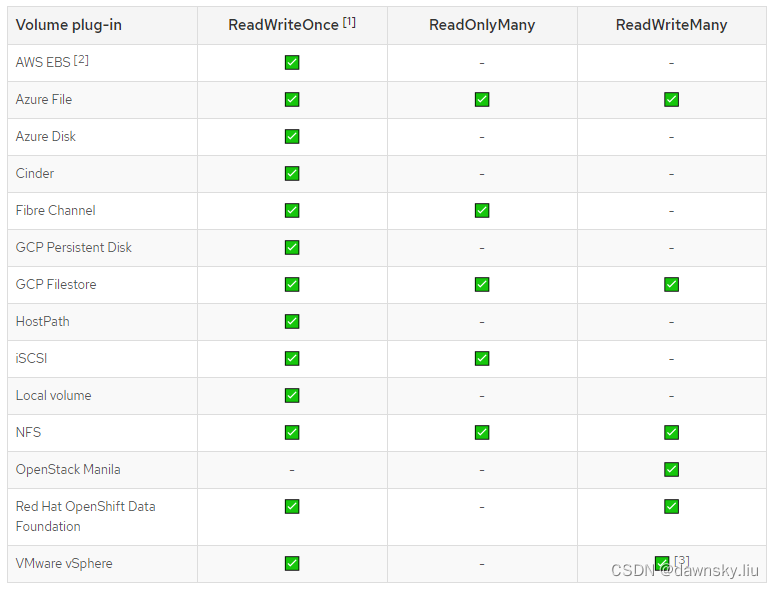
Task: Open footnote [1] next to ReadWriteOnce
Action: point(349,22)
